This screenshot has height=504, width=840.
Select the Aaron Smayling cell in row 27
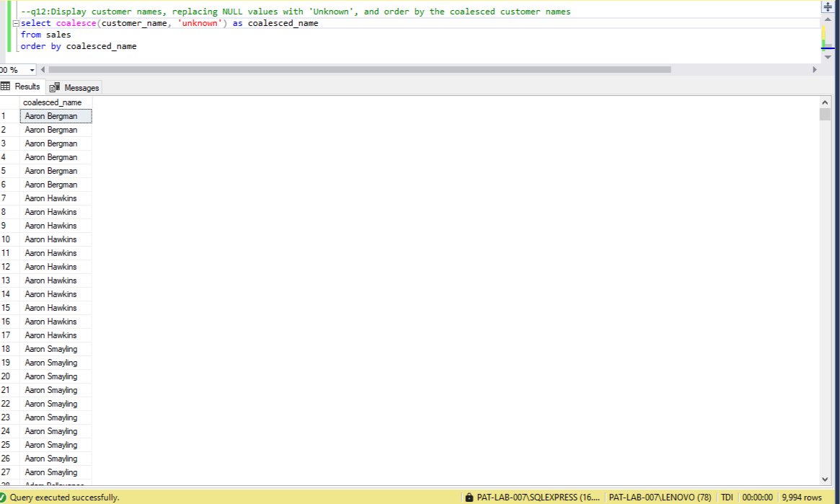point(56,472)
